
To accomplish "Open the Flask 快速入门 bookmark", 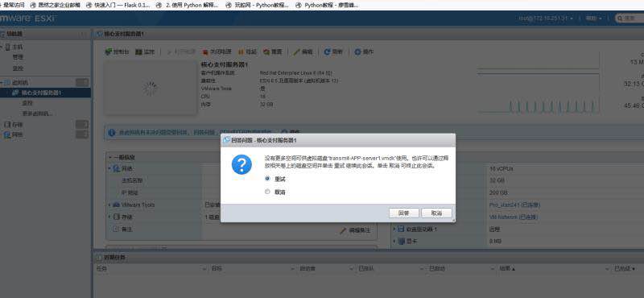I will tap(118, 6).
